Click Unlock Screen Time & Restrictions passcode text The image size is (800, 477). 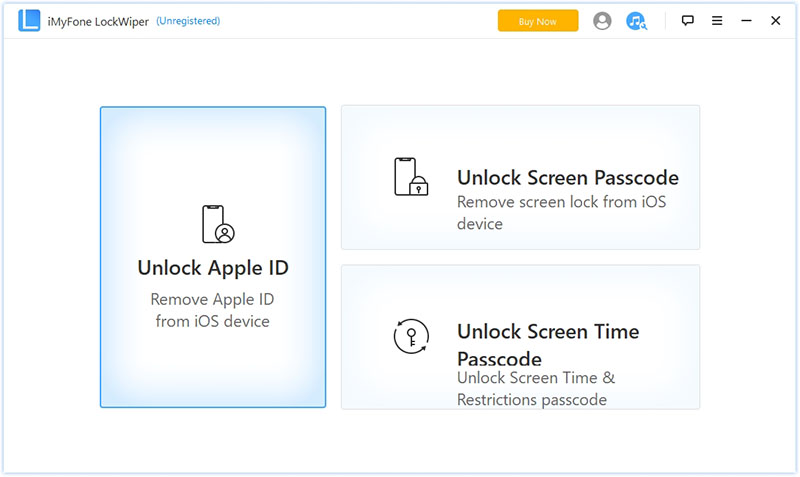(x=536, y=388)
